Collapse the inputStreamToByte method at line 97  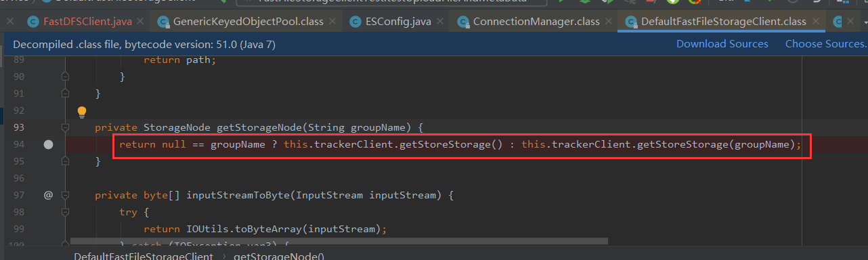66,195
